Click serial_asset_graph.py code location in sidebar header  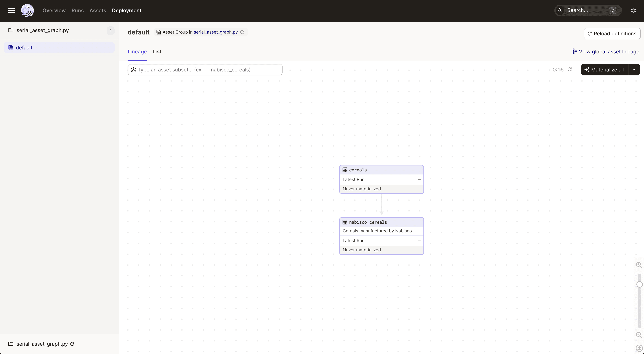click(x=43, y=30)
